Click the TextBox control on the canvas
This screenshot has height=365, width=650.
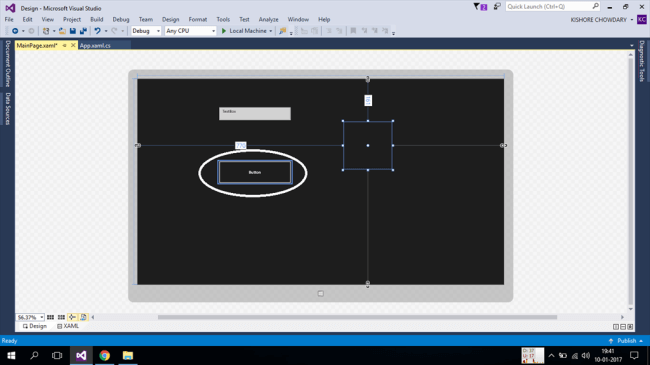click(x=255, y=114)
